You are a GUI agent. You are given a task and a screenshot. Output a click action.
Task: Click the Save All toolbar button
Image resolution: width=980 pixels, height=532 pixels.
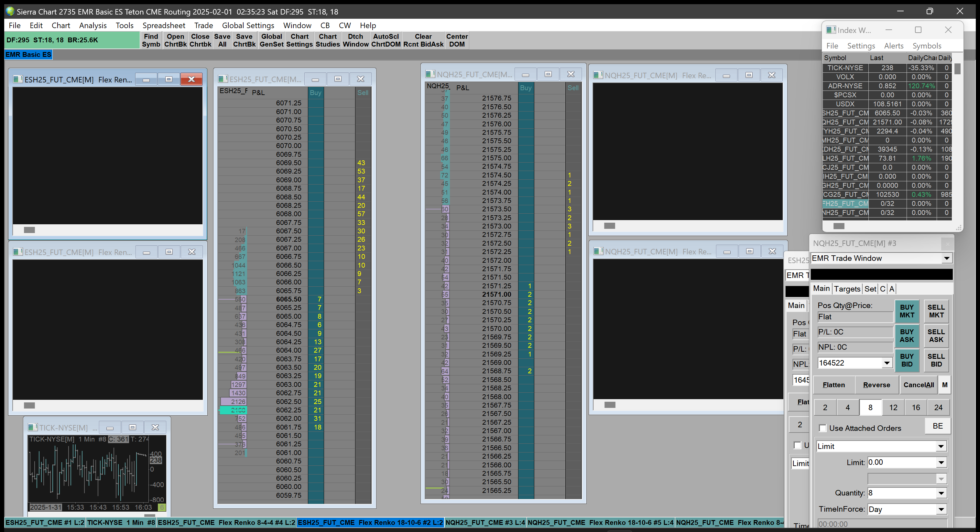coord(222,40)
